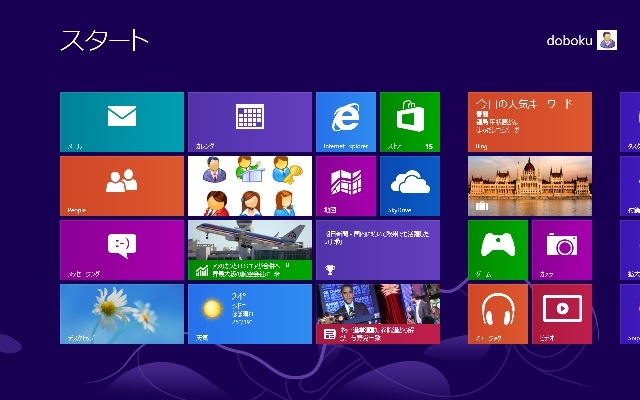Open the Sports tile with trophy icon
This screenshot has width=640, height=400.
tap(378, 250)
